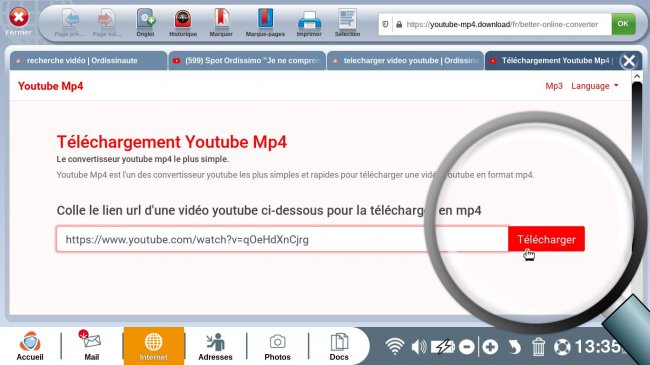Click the undo arrow icon in tray

click(514, 347)
